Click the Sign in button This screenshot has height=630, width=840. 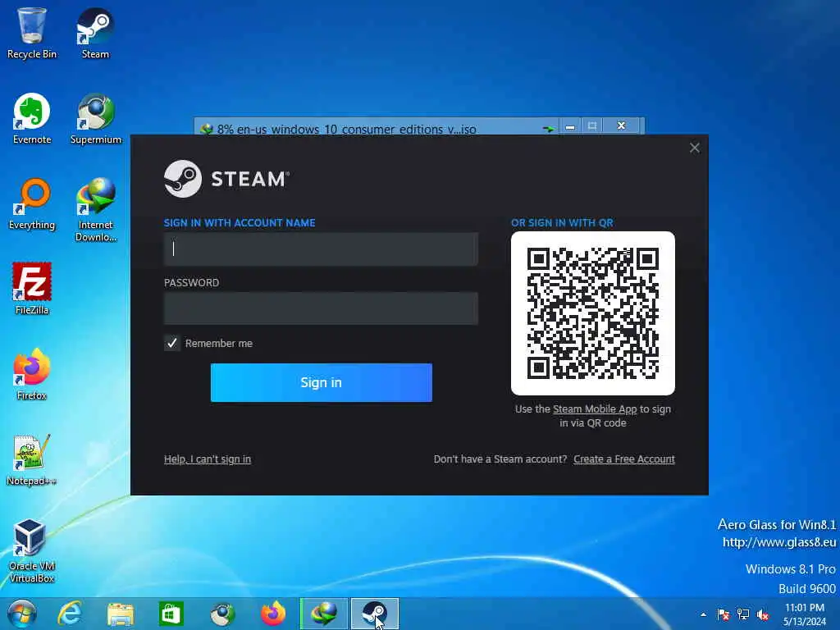(x=322, y=382)
